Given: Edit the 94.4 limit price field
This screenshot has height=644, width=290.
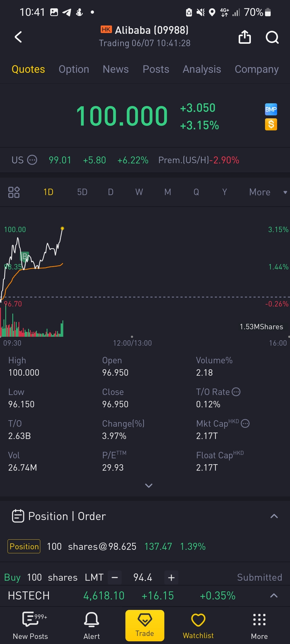Looking at the screenshot, I should pyautogui.click(x=143, y=577).
